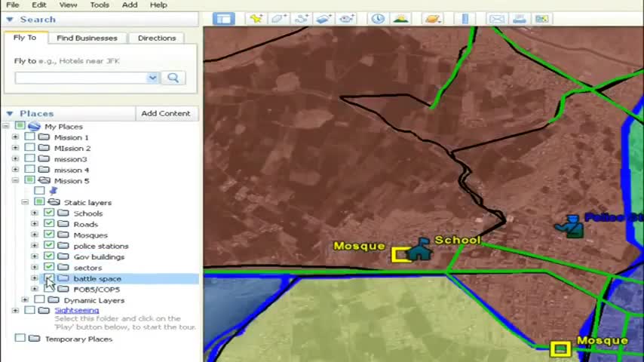Enable the Dynamic Layers checkbox
Viewport: 644px width, 362px height.
coord(39,299)
